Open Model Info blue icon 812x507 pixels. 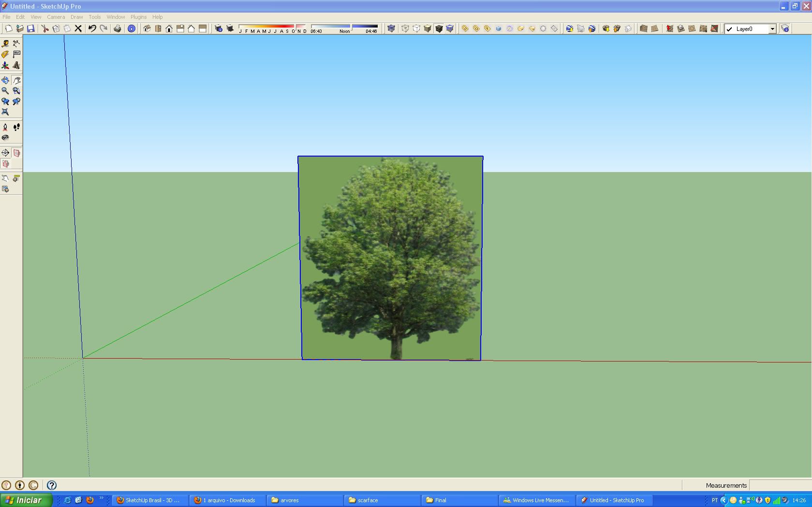coord(132,29)
